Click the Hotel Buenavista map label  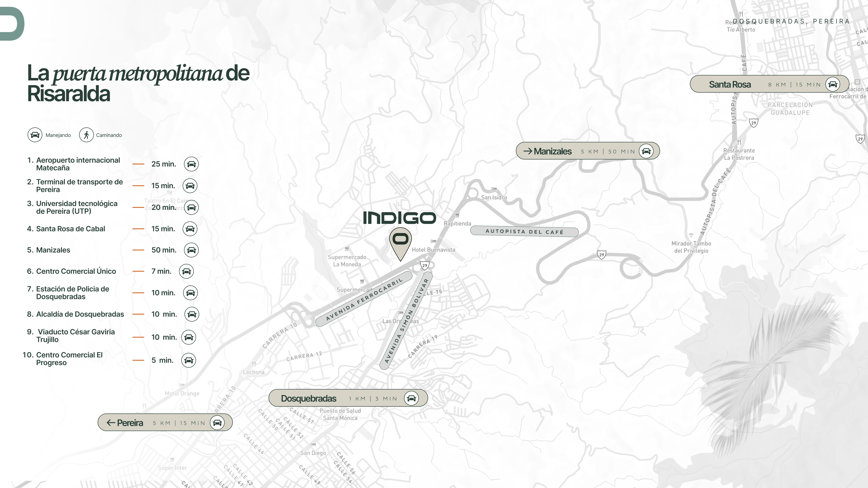click(x=433, y=250)
